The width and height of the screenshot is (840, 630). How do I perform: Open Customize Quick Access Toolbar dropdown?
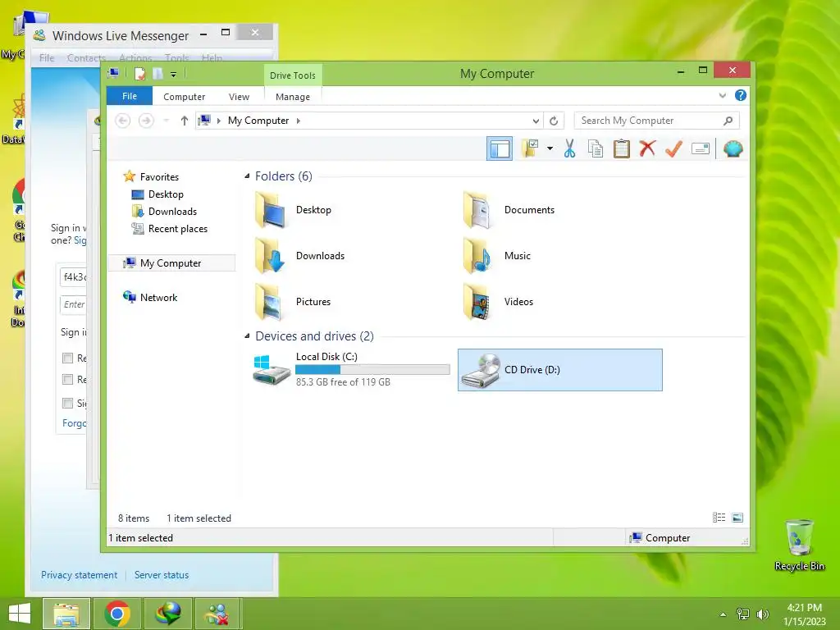174,75
